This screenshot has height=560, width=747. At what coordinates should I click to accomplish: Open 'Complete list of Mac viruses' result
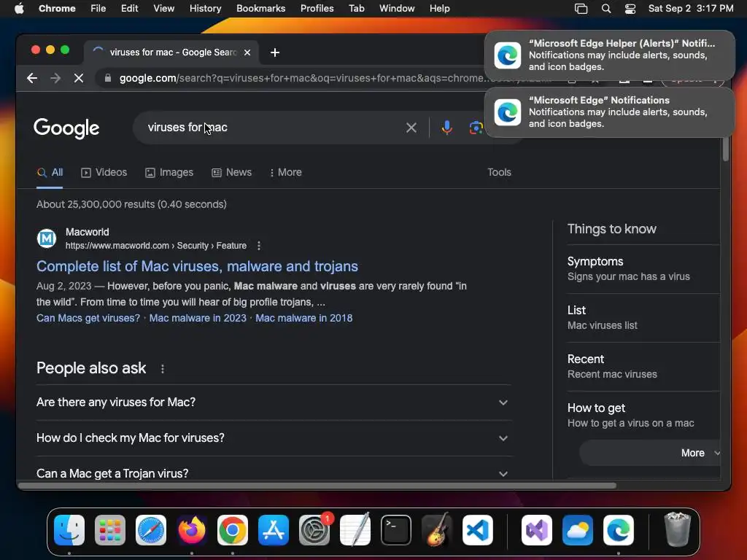tap(197, 266)
